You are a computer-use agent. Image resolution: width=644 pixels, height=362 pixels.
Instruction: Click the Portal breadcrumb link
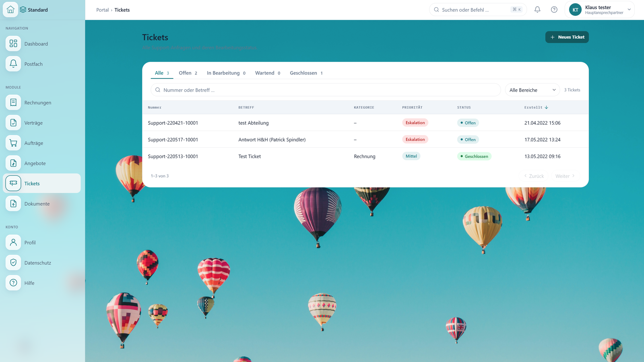pos(103,10)
